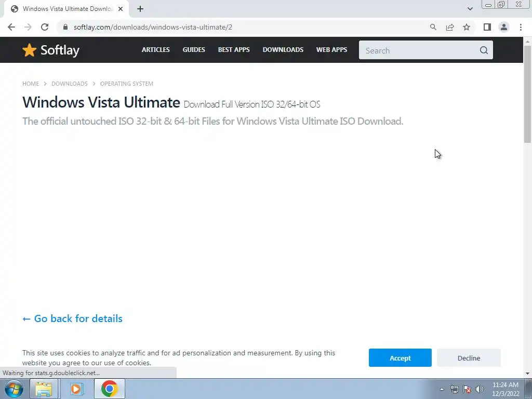The width and height of the screenshot is (532, 399).
Task: Click the Action Center flag icon
Action: tap(467, 389)
